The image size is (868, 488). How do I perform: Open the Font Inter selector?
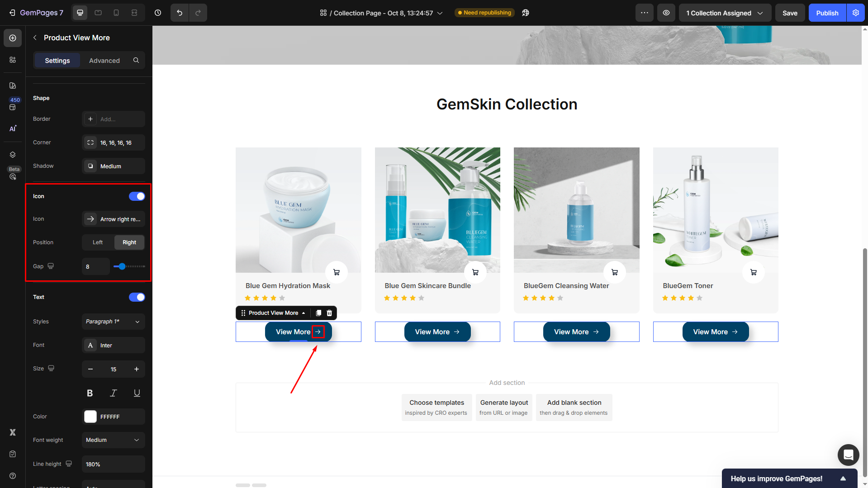[x=114, y=345]
